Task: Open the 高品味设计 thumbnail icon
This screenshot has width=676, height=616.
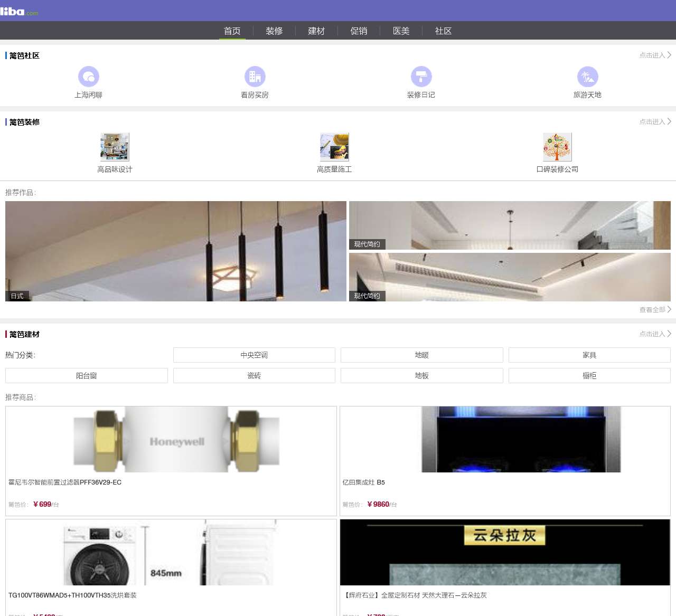Action: [x=114, y=147]
